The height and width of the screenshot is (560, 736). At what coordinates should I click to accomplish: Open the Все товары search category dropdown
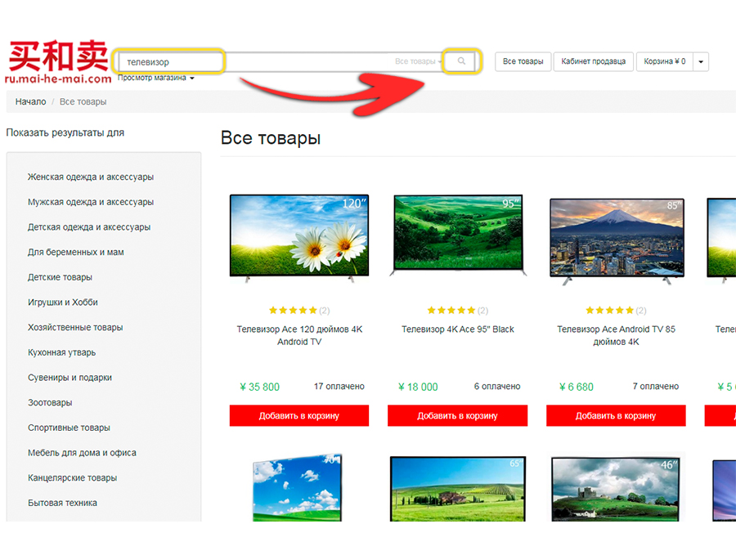(418, 61)
